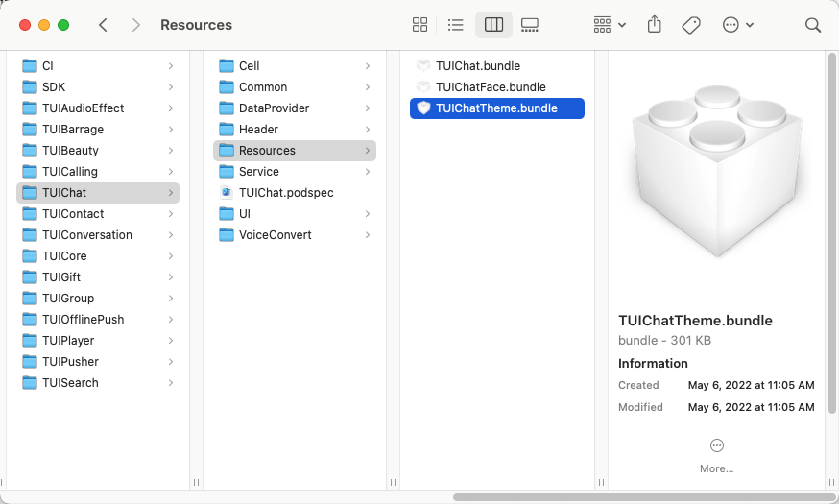Click the Edit Tags icon
The width and height of the screenshot is (839, 504).
point(691,25)
